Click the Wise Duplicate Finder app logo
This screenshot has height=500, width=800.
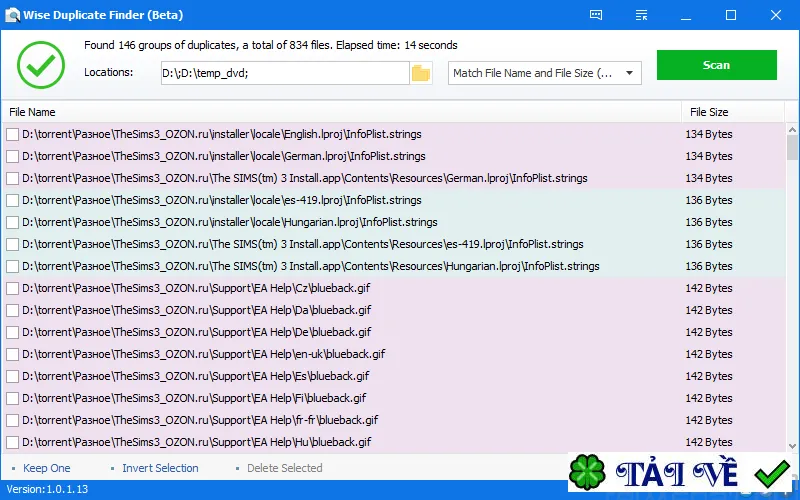click(12, 15)
